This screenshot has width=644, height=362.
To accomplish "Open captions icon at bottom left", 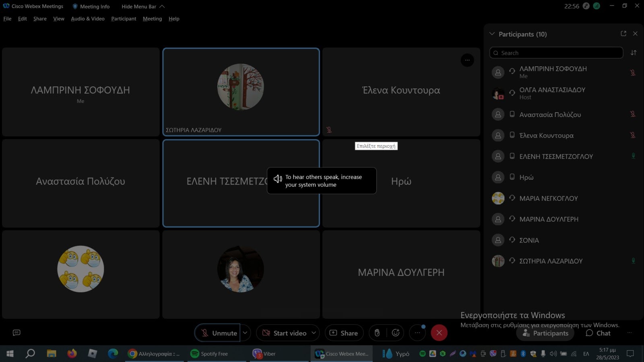I will pyautogui.click(x=17, y=333).
